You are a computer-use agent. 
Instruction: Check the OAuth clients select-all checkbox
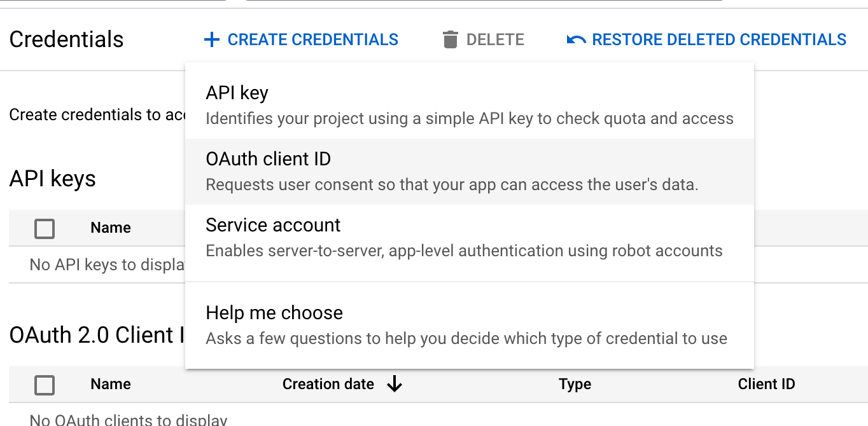(x=45, y=385)
